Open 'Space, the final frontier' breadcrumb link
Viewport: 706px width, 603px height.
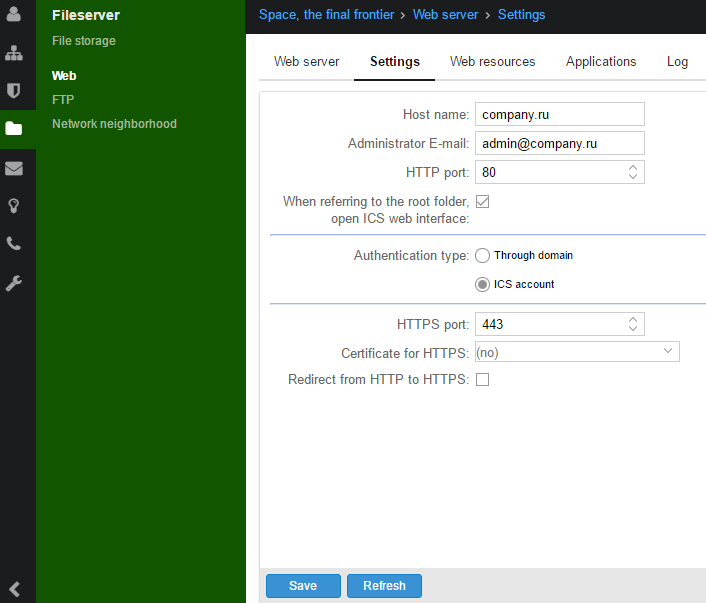coord(326,15)
